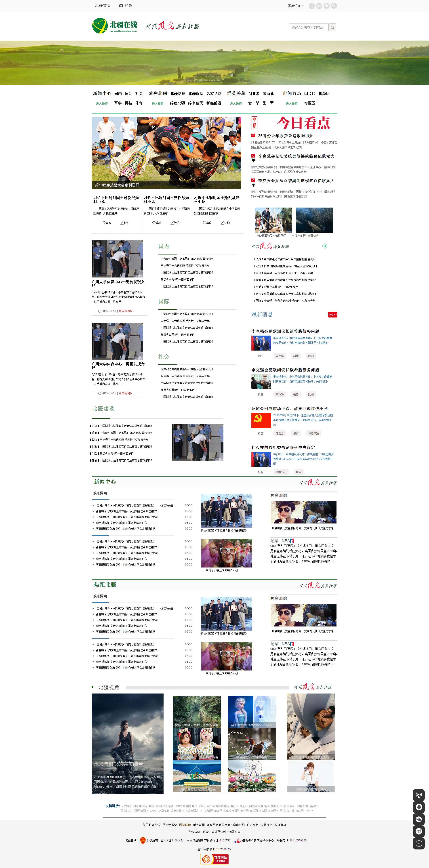Open article 什么样的县纪委书记备受中央肯定

tap(283, 448)
